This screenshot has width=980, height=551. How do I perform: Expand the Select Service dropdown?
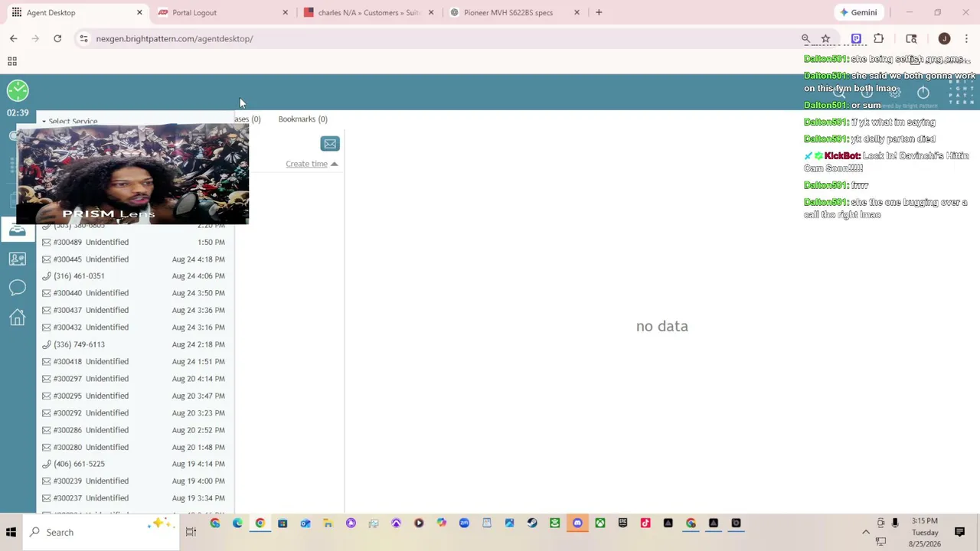pos(70,121)
